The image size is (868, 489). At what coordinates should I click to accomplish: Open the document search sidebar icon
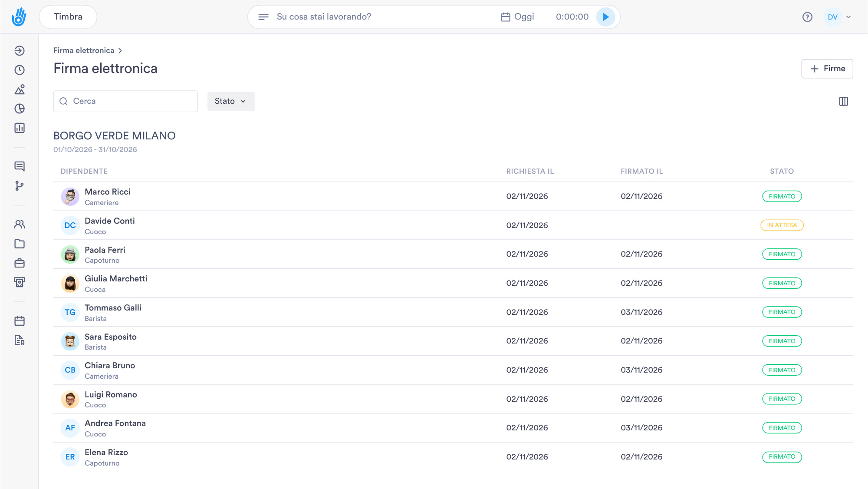[x=20, y=340]
